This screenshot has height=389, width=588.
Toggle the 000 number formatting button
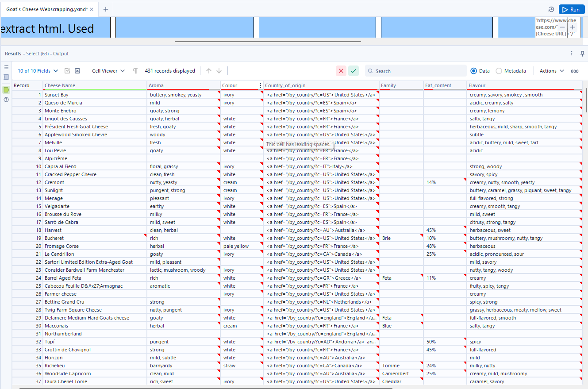tap(575, 71)
